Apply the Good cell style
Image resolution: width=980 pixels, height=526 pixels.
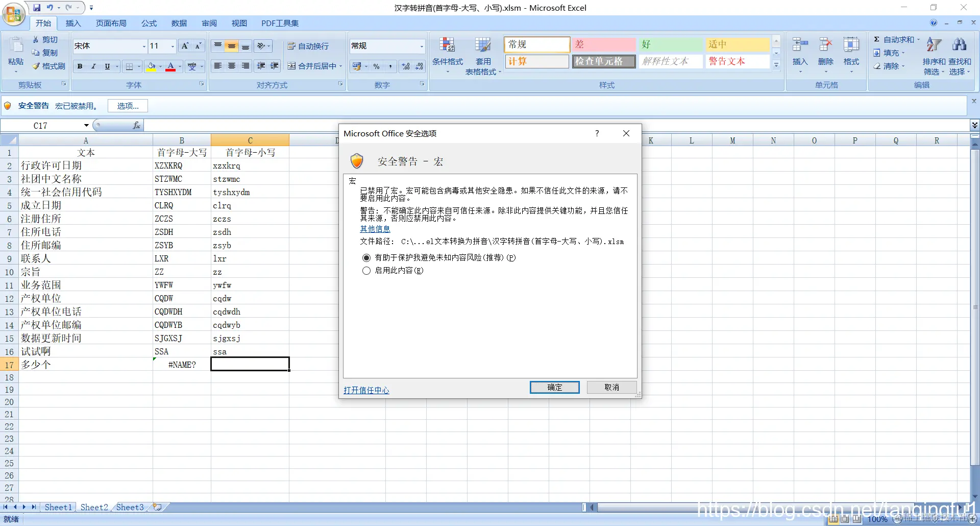click(x=671, y=44)
